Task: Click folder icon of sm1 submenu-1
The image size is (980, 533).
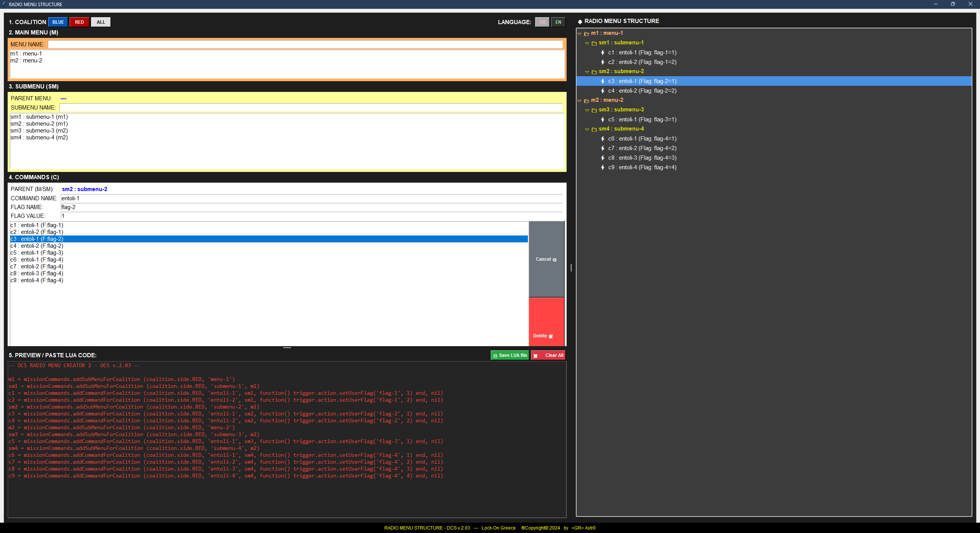Action: point(594,43)
